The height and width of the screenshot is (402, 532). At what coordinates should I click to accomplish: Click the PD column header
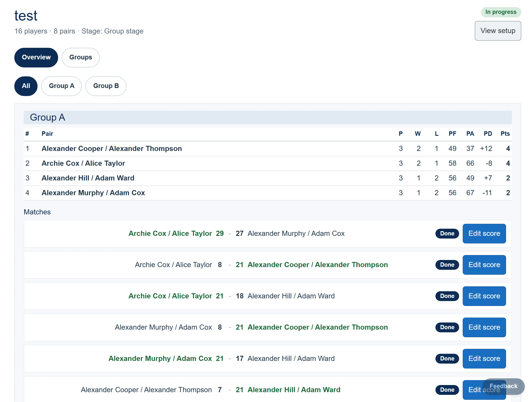tap(488, 134)
